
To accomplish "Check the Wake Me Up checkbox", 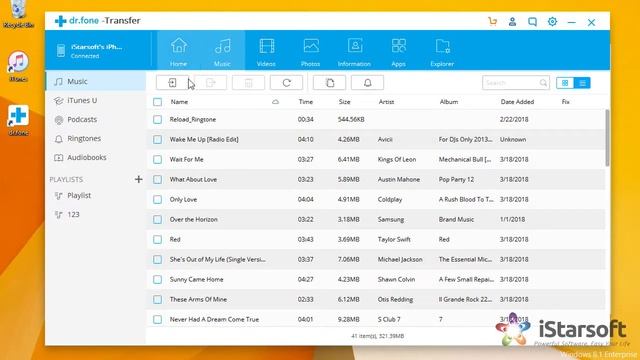I will tap(158, 140).
